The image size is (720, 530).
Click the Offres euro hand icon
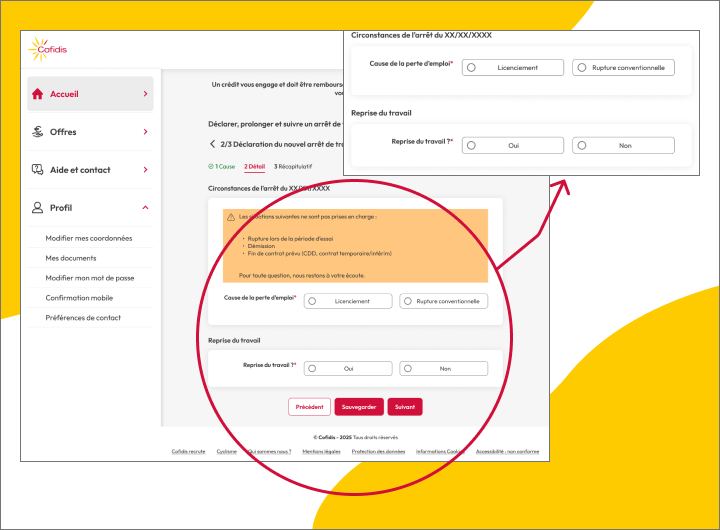[38, 132]
